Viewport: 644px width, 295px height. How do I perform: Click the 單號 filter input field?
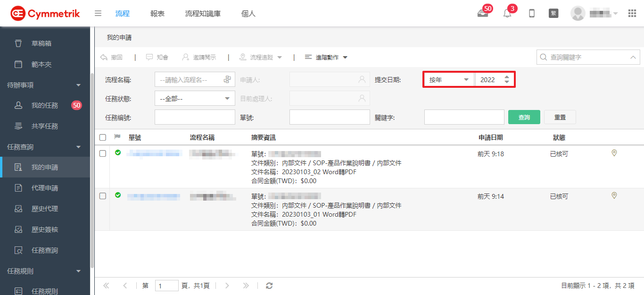tap(330, 117)
